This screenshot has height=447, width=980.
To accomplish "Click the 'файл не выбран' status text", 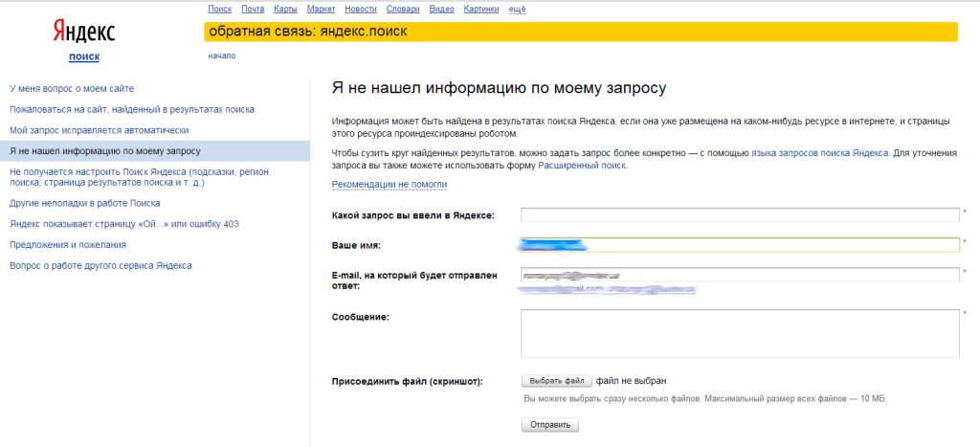I will tap(632, 380).
